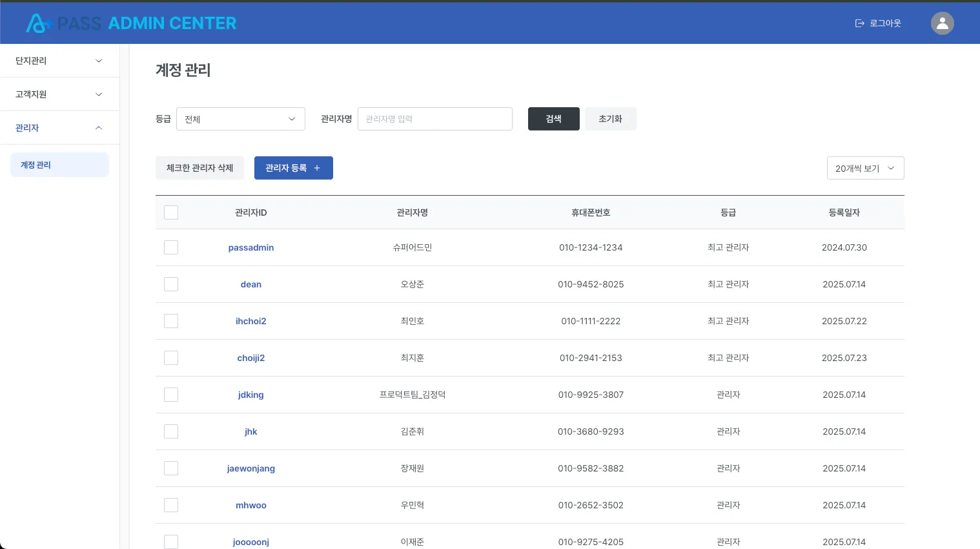980x549 pixels.
Task: Click the name cell 최인호
Action: [x=413, y=321]
